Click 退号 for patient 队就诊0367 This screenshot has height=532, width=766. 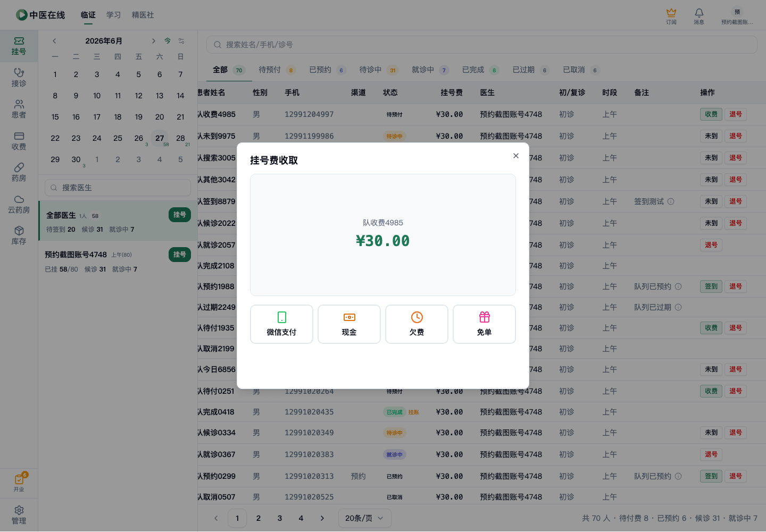coord(711,454)
